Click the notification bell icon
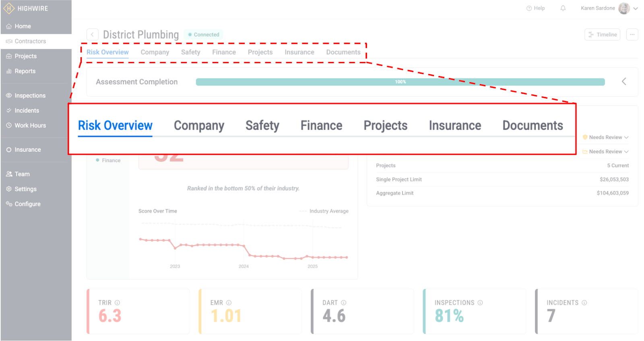This screenshot has width=644, height=341. click(x=563, y=8)
